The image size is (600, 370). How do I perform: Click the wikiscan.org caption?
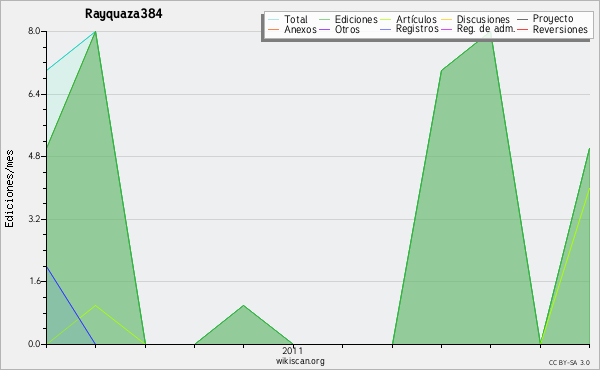[300, 361]
